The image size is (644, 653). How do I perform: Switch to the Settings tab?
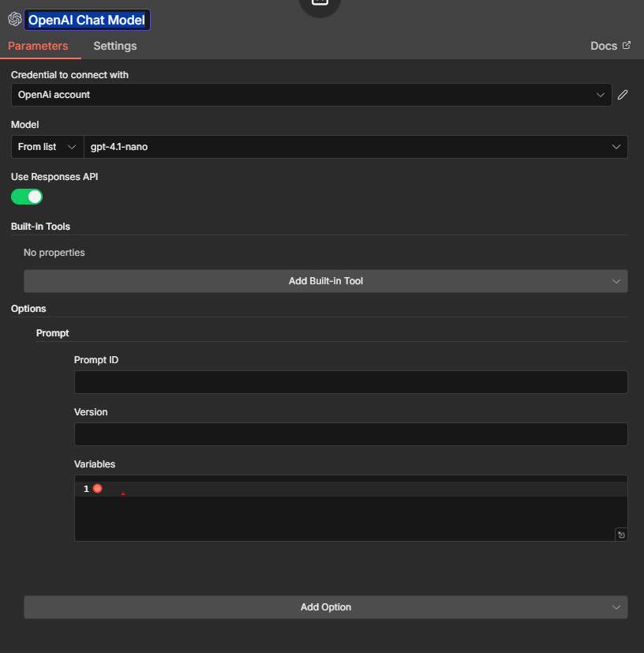tap(115, 46)
